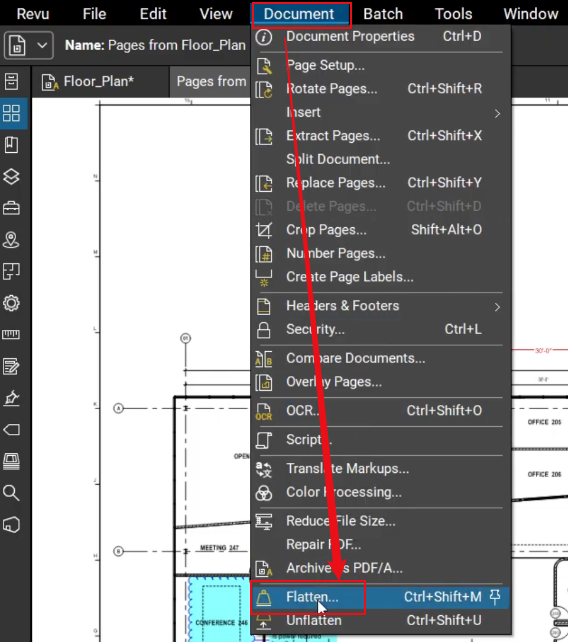The width and height of the screenshot is (568, 642).
Task: Click the Security padlock icon
Action: 264,330
